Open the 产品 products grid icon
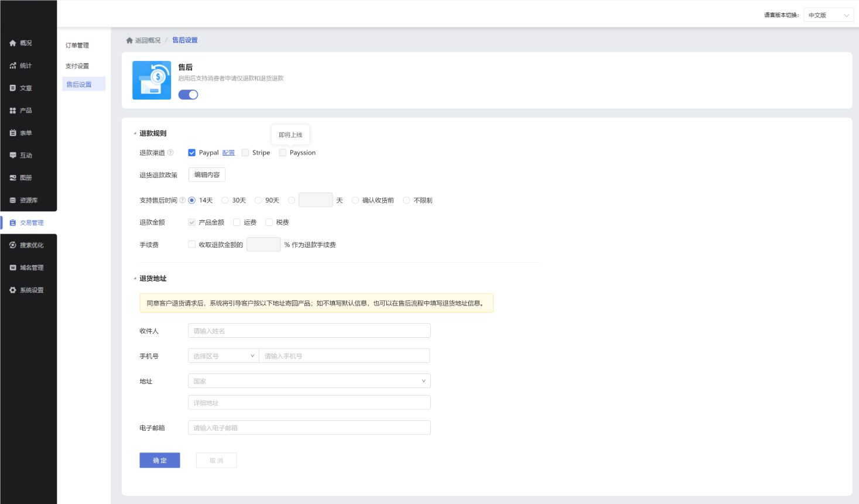 [13, 111]
